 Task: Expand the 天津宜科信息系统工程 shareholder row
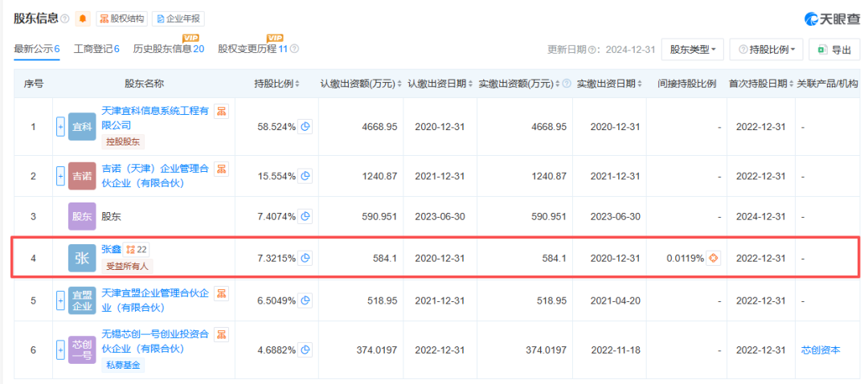(x=61, y=127)
